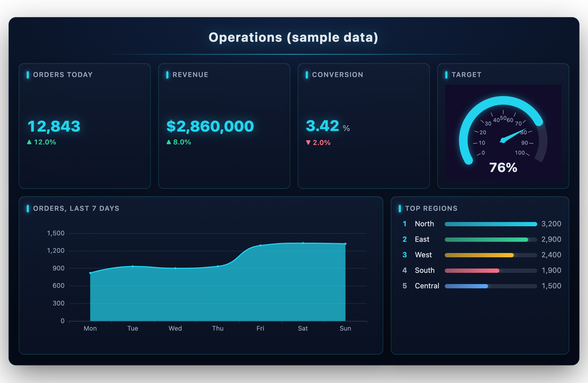Click the ORDERS TODAY card heading
This screenshot has height=383, width=588.
(x=63, y=75)
